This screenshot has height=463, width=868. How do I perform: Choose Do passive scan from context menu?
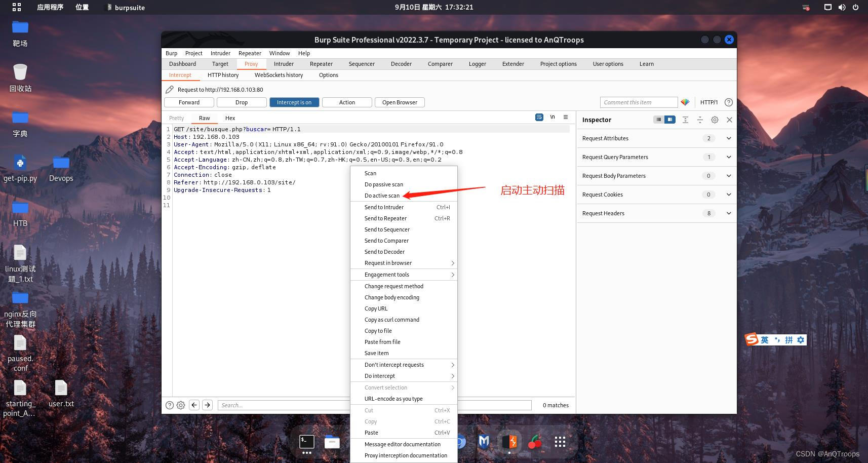pos(404,184)
